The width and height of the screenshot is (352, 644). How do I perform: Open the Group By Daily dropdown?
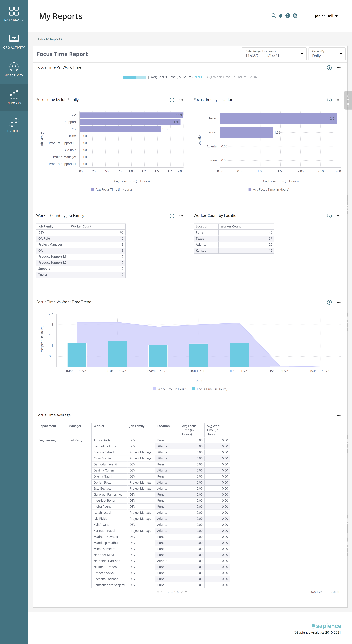(x=327, y=54)
